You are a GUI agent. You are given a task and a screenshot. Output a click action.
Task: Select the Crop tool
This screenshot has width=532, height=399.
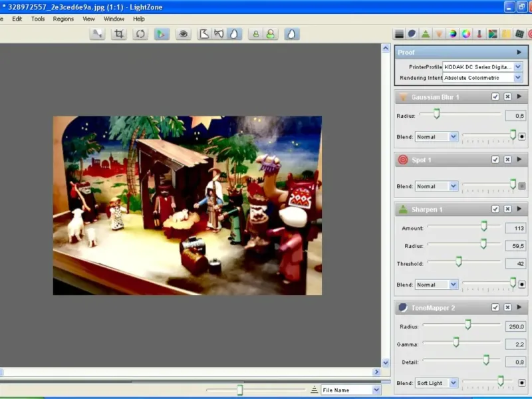click(x=119, y=34)
